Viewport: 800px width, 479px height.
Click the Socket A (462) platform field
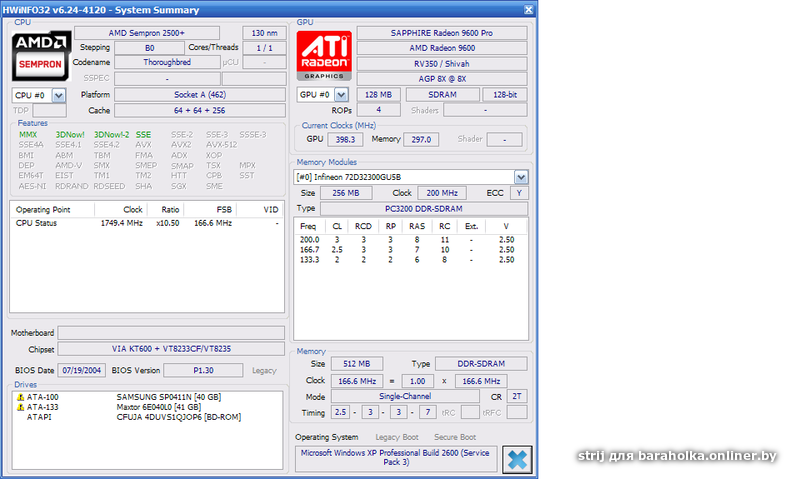tap(200, 95)
